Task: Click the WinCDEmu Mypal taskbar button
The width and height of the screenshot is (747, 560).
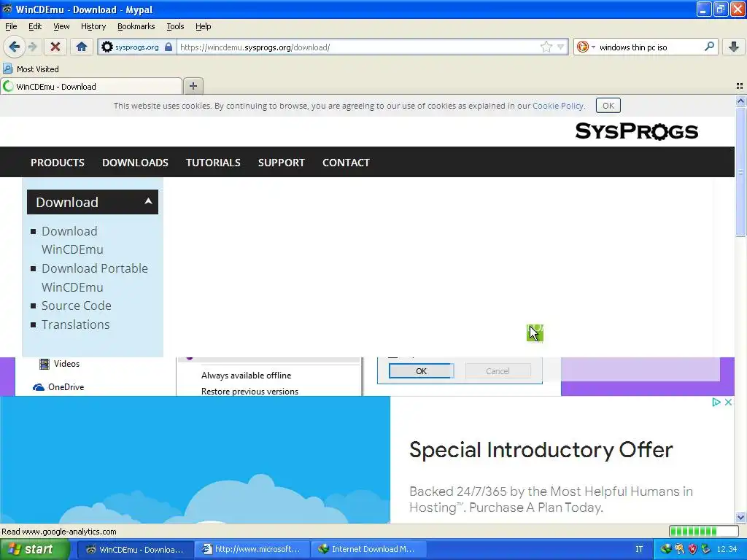Action: point(135,550)
